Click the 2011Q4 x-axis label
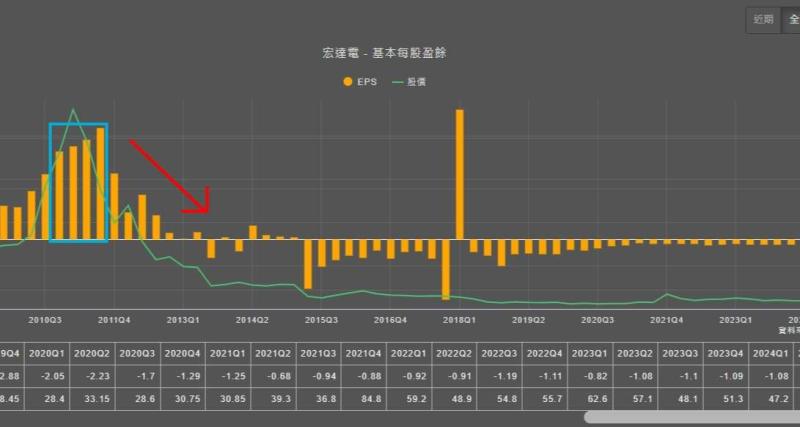Image resolution: width=800 pixels, height=427 pixels. pyautogui.click(x=114, y=320)
